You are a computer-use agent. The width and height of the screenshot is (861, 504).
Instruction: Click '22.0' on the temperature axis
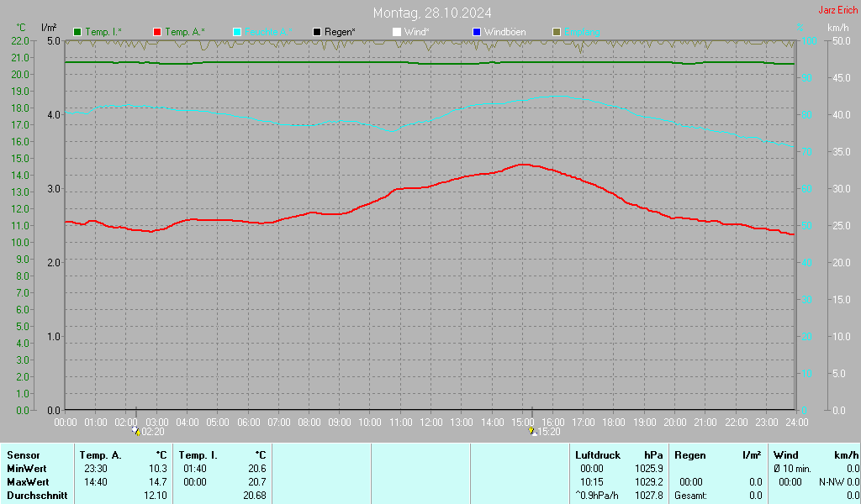pos(20,41)
